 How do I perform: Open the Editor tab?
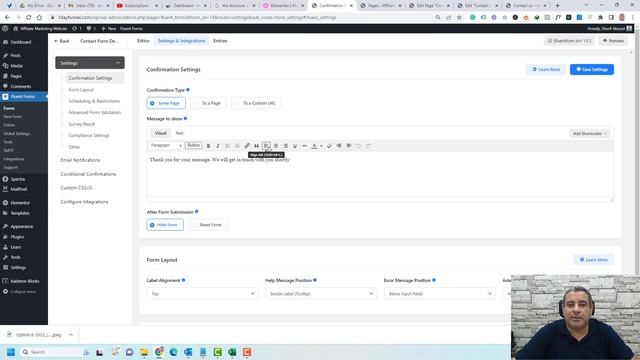143,41
